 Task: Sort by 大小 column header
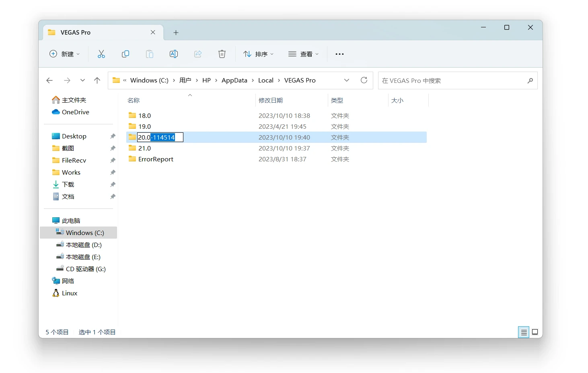tap(397, 101)
